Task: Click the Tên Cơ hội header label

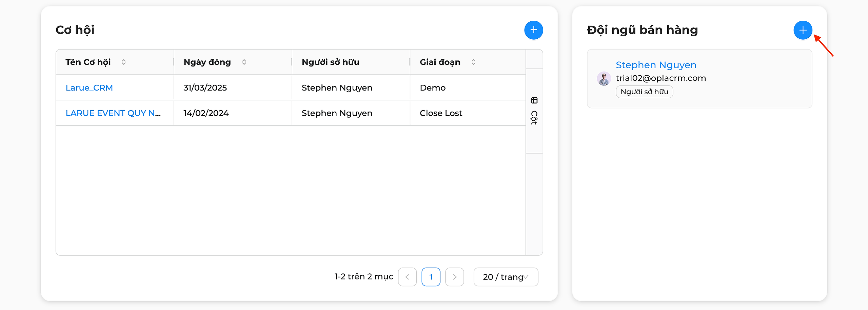Action: (88, 62)
